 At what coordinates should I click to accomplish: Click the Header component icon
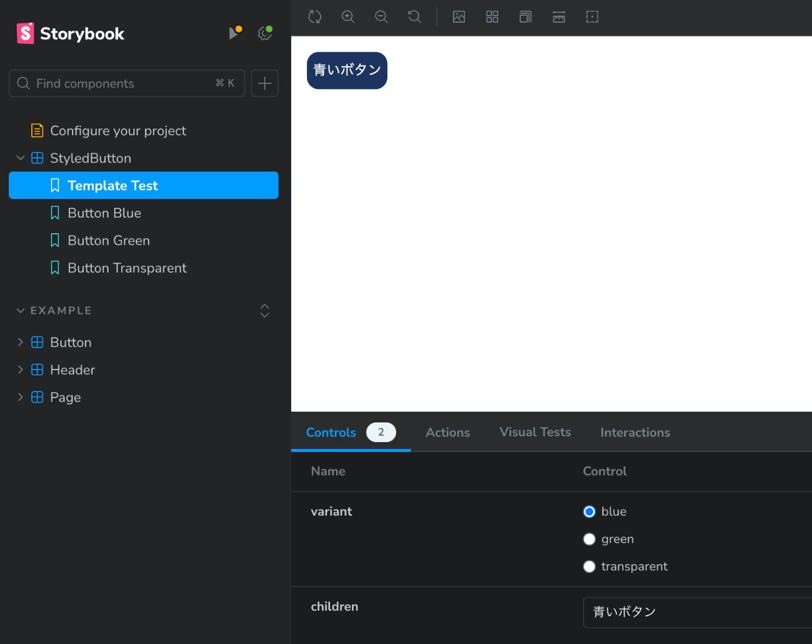(37, 370)
